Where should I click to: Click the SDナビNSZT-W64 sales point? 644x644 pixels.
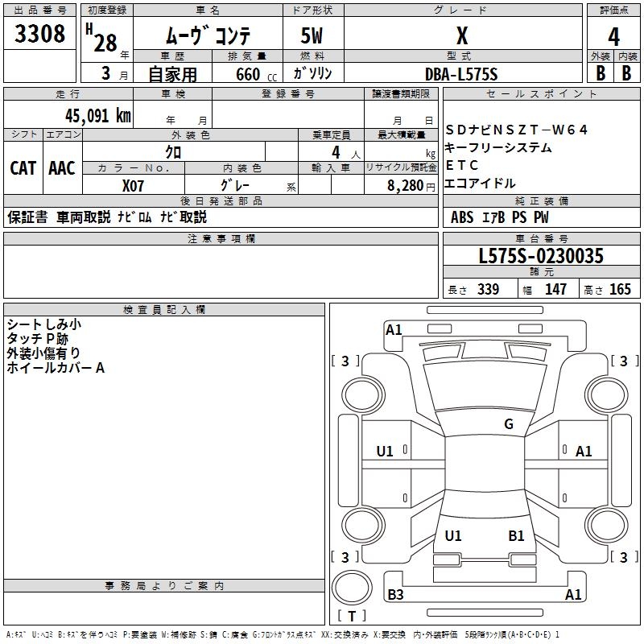tap(517, 130)
